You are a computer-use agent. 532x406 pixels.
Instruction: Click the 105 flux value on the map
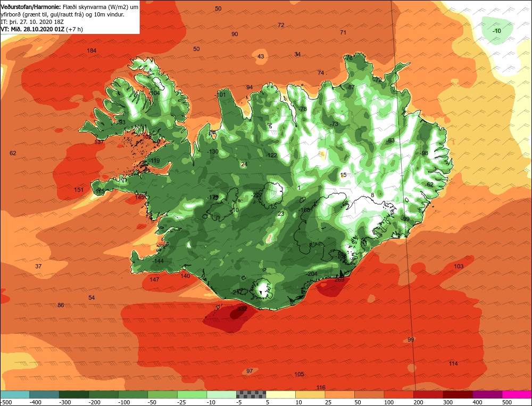point(299,374)
